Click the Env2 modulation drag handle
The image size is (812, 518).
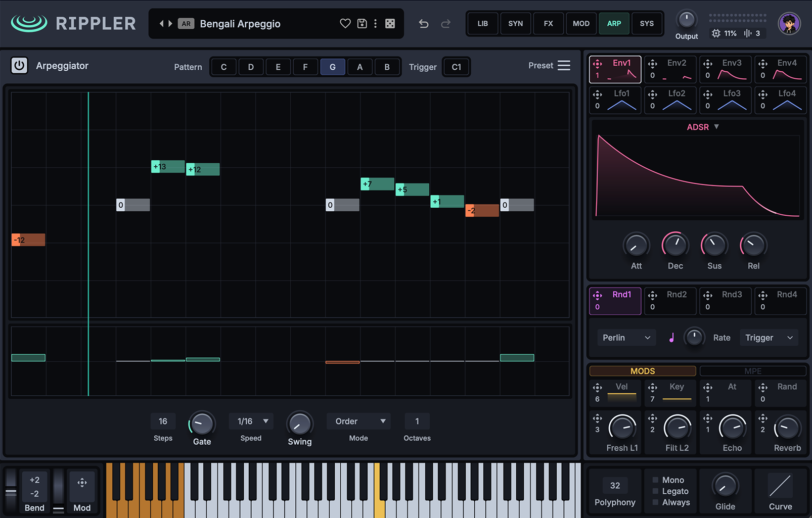pos(653,63)
